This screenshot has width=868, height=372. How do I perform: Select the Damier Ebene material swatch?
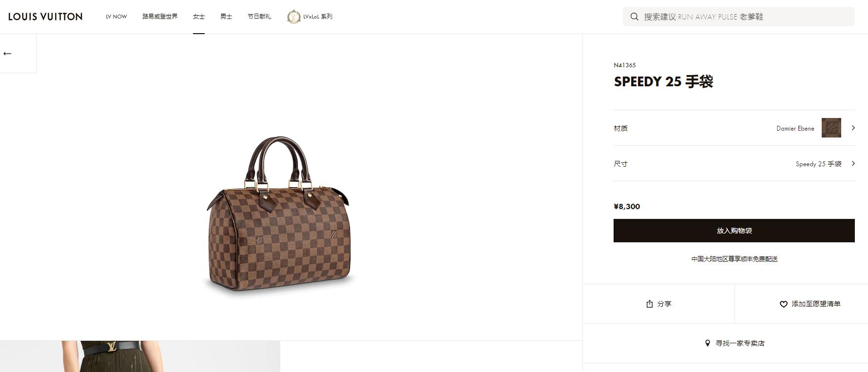click(831, 128)
